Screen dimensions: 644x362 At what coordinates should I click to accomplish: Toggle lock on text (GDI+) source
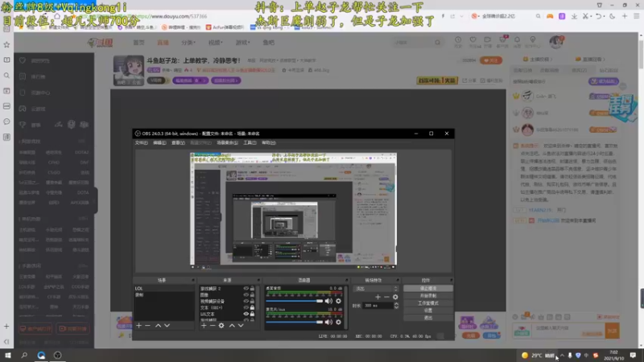pyautogui.click(x=252, y=307)
